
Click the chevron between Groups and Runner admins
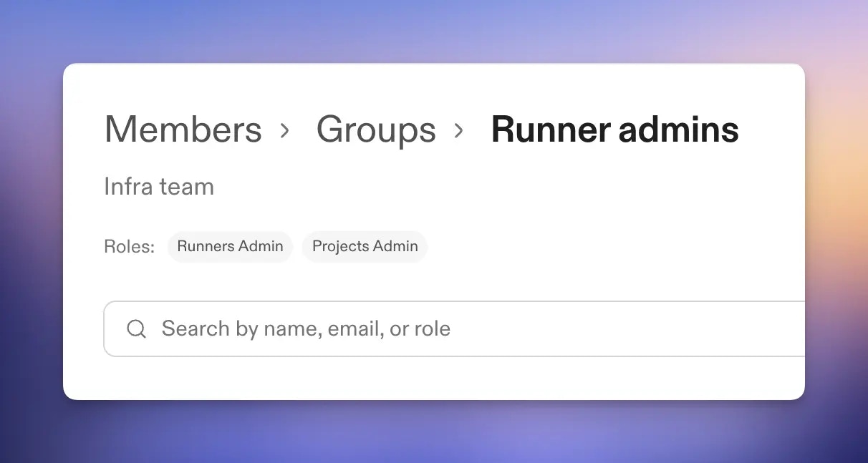(x=459, y=131)
